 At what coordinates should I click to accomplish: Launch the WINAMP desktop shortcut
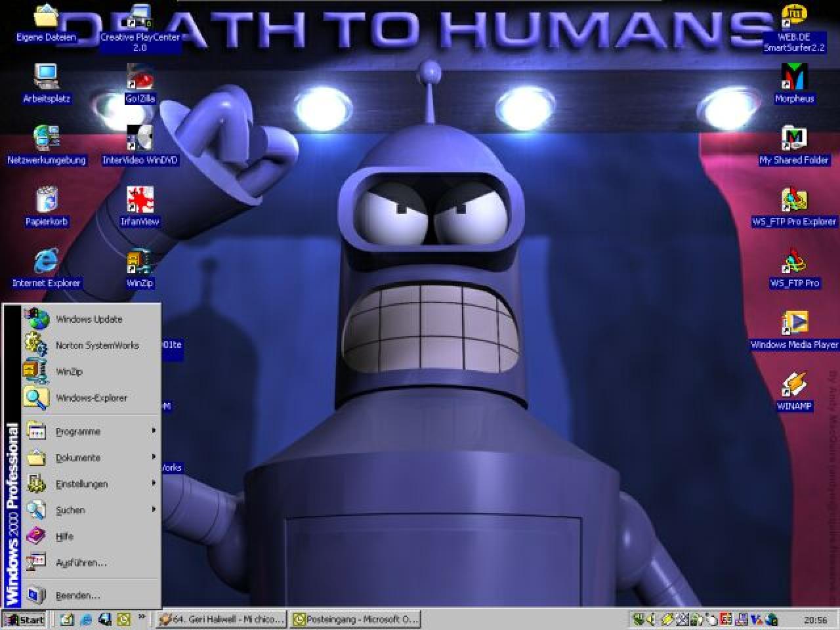coord(795,392)
